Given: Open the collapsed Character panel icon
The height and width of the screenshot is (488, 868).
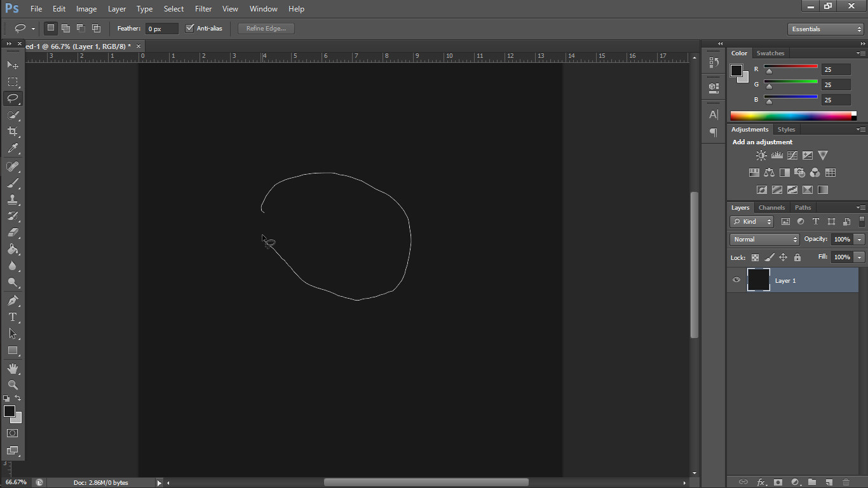Looking at the screenshot, I should 714,115.
